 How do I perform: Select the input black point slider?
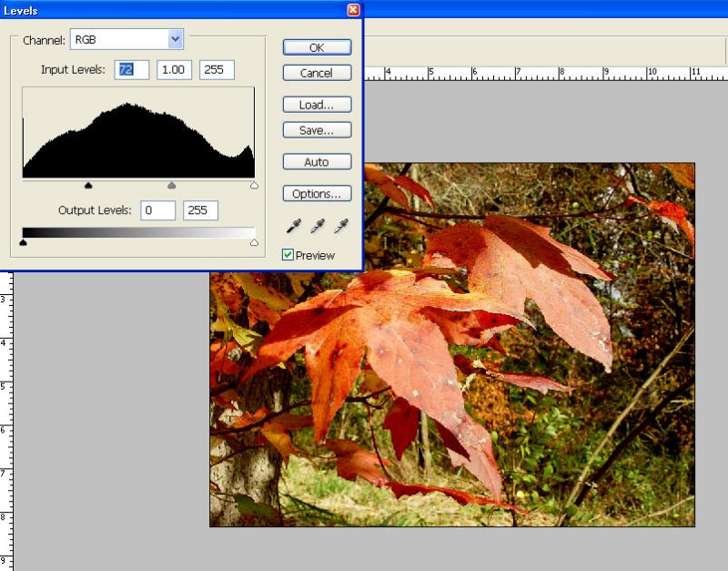click(x=88, y=186)
